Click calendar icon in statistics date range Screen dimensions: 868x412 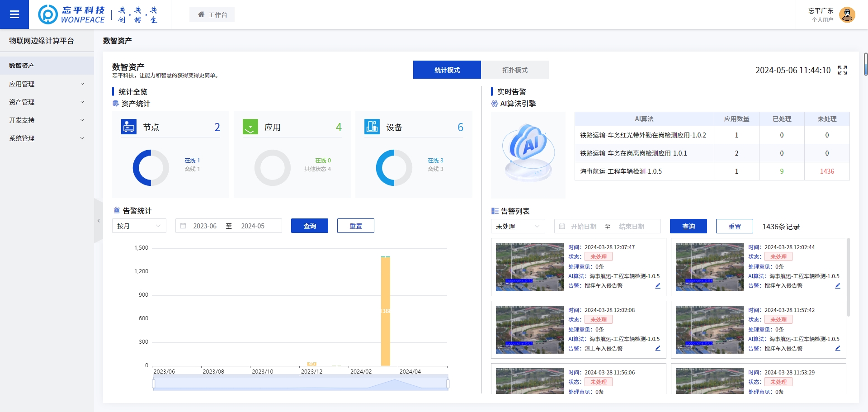point(183,226)
